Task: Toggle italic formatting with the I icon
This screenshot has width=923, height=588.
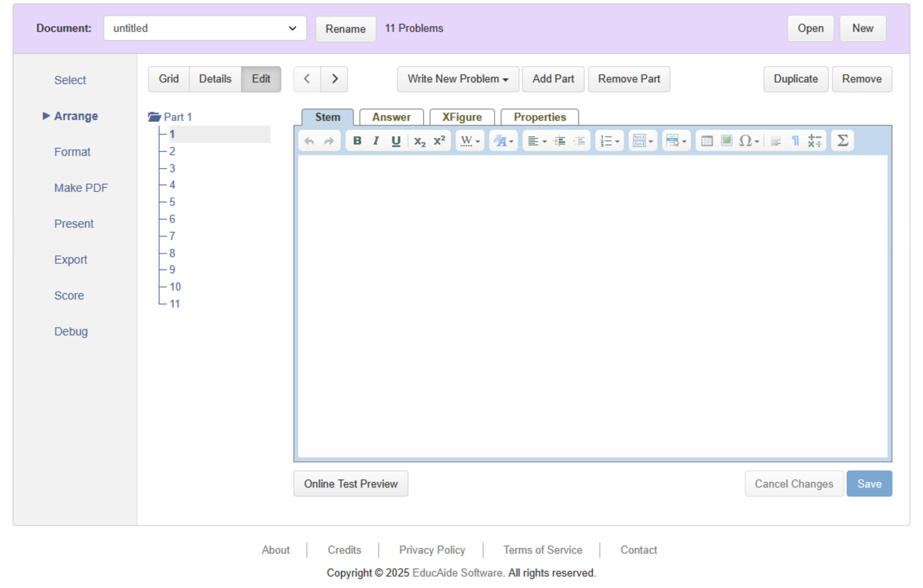Action: click(376, 141)
